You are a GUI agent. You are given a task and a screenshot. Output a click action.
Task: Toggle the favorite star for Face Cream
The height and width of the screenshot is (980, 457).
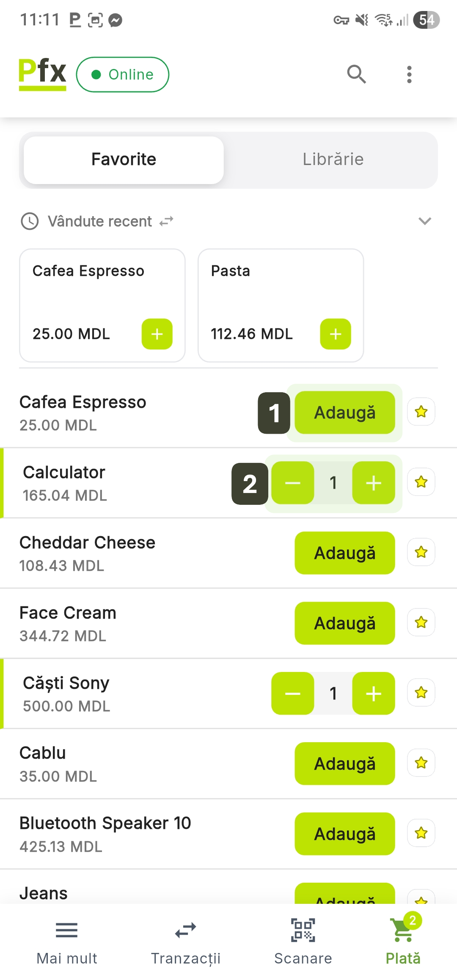(421, 622)
